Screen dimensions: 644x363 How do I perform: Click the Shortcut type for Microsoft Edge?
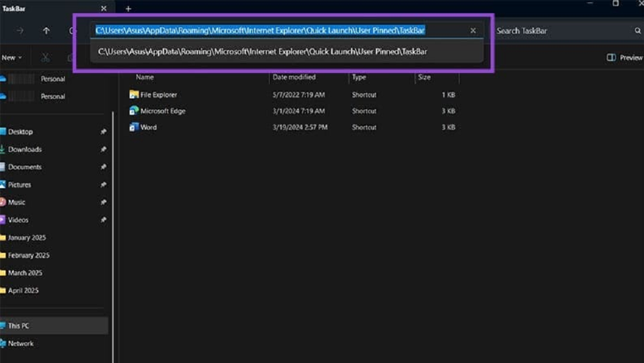[x=364, y=111]
